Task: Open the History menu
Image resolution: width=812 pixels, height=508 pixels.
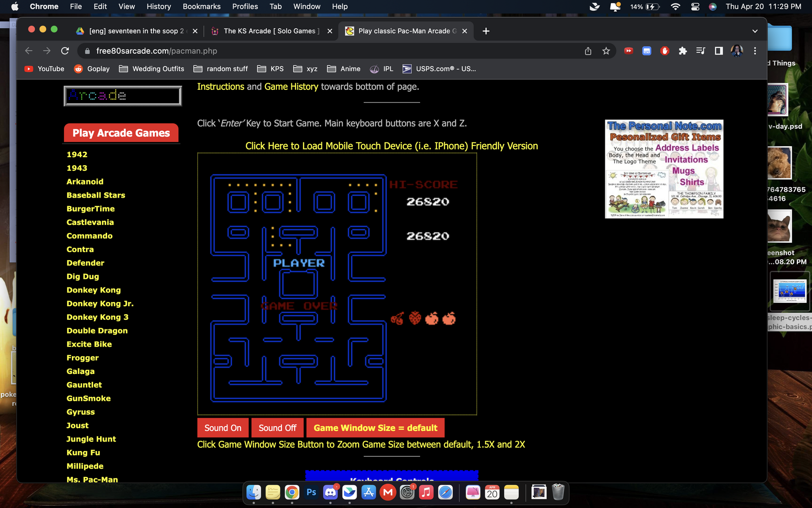Action: (159, 7)
